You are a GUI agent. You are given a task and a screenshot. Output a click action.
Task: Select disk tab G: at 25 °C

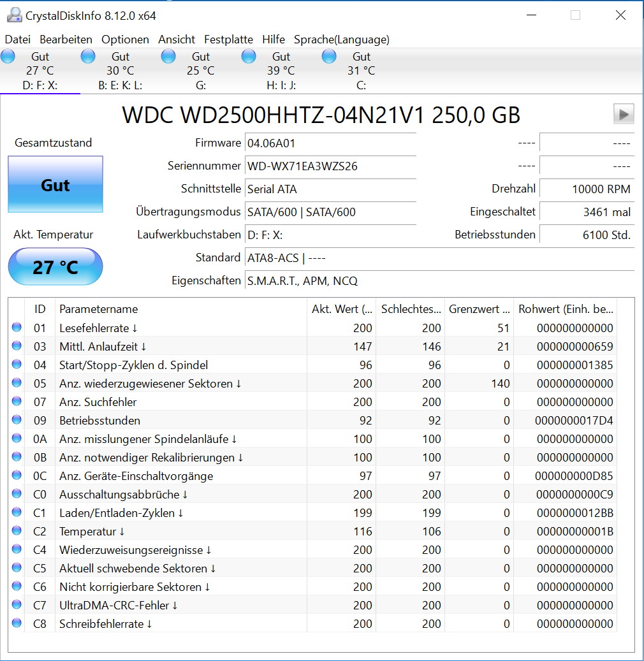pos(201,71)
